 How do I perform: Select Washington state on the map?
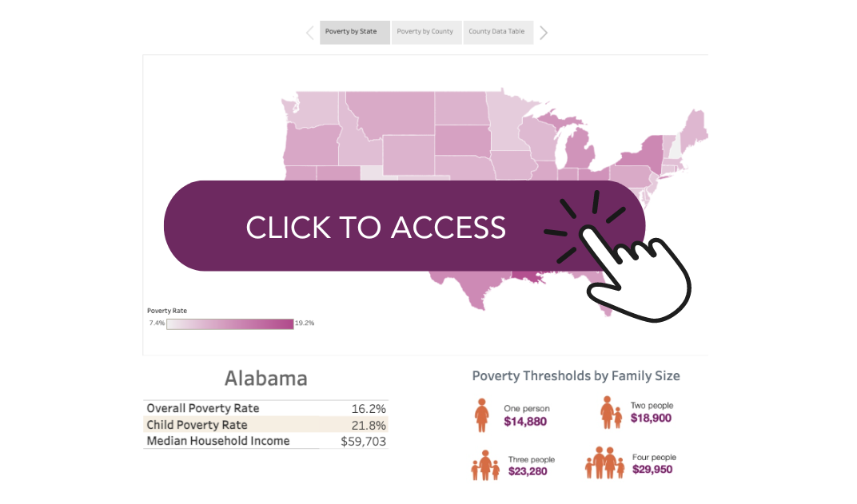pyautogui.click(x=310, y=110)
